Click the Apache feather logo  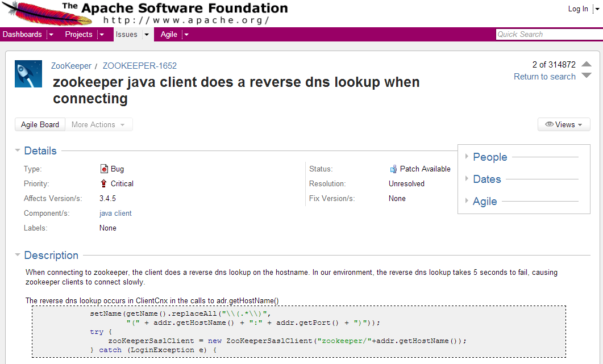[x=46, y=12]
